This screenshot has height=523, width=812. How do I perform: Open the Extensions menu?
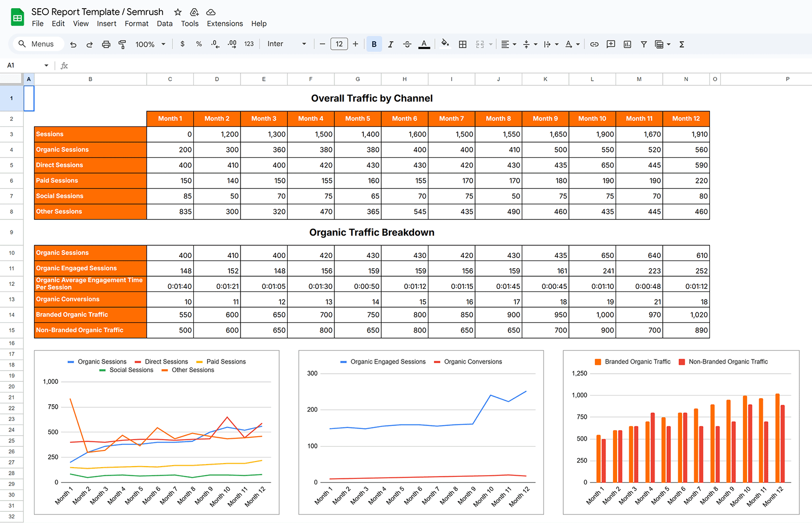click(225, 23)
